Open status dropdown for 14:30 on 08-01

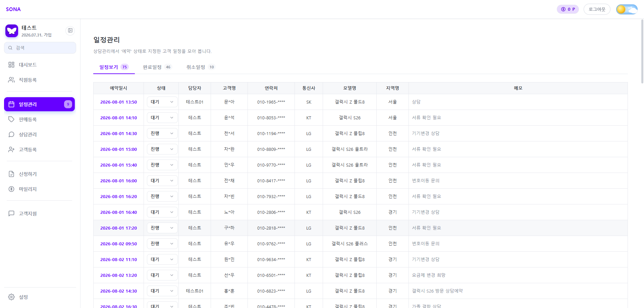(x=162, y=133)
